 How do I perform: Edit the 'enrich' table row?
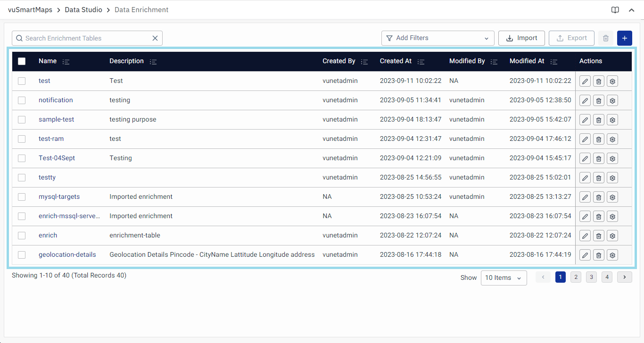coord(585,236)
